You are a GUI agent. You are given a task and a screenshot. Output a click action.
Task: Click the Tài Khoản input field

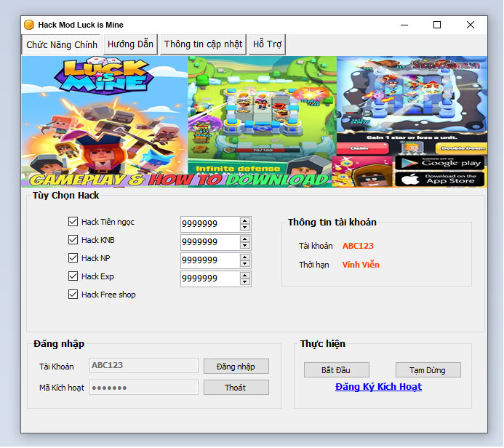click(144, 366)
